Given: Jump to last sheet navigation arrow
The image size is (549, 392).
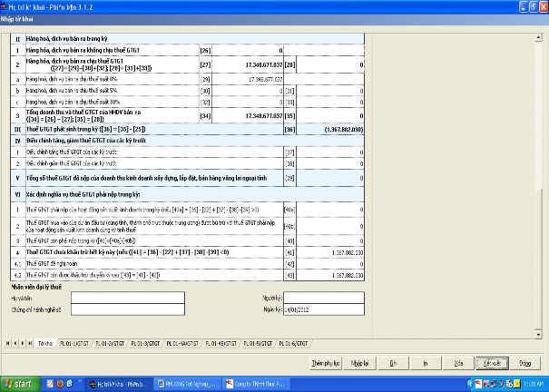Looking at the screenshot, I should coord(31,342).
